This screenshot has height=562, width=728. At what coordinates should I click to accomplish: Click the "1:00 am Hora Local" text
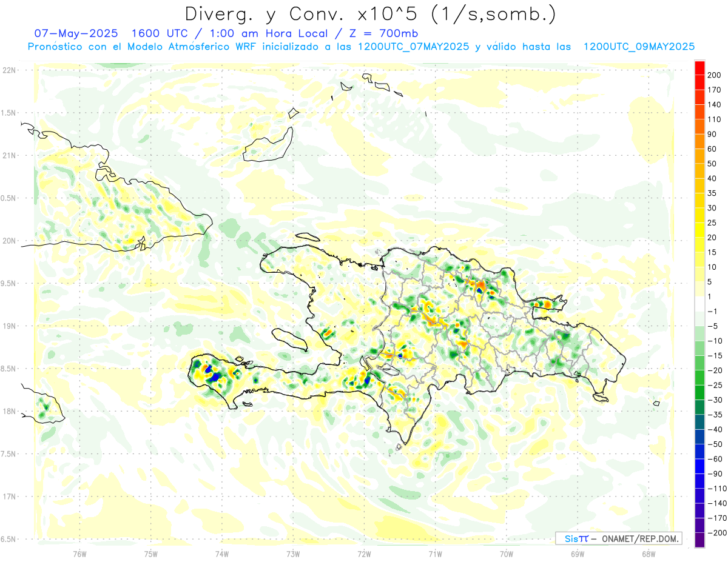tap(268, 33)
